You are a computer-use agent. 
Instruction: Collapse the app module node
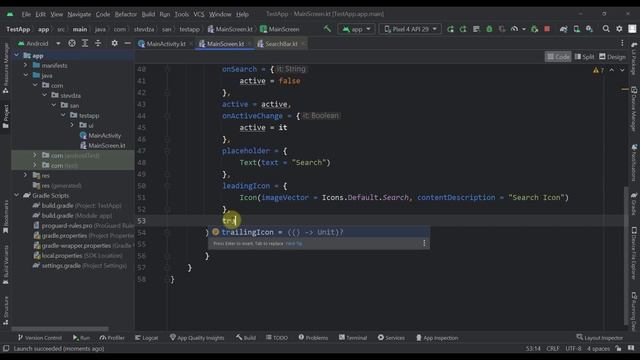[x=16, y=55]
